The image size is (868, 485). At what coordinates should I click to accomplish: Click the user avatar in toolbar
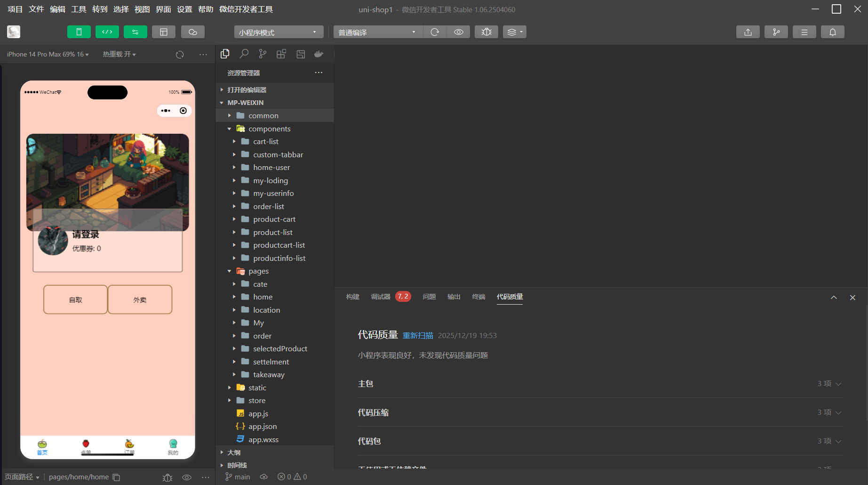pos(14,32)
